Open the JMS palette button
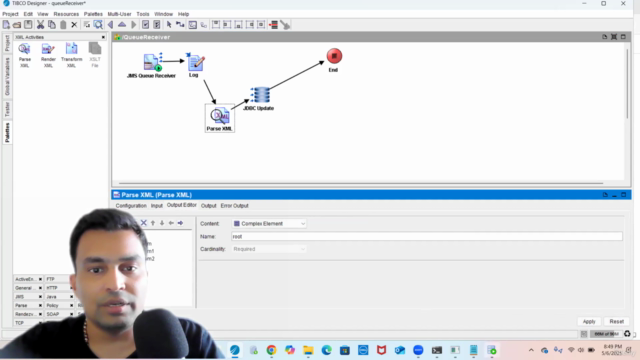640x360 pixels. coord(29,297)
